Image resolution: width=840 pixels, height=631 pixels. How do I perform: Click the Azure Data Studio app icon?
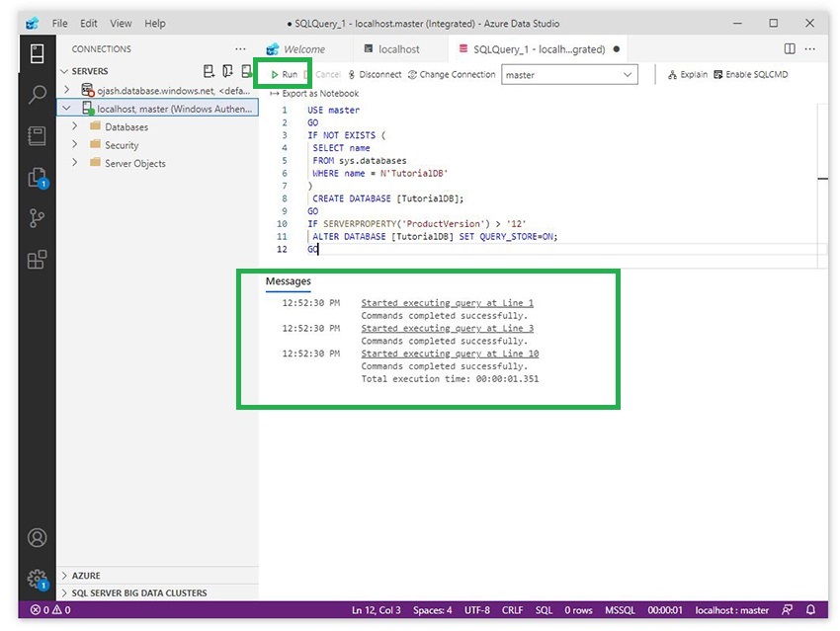[33, 24]
